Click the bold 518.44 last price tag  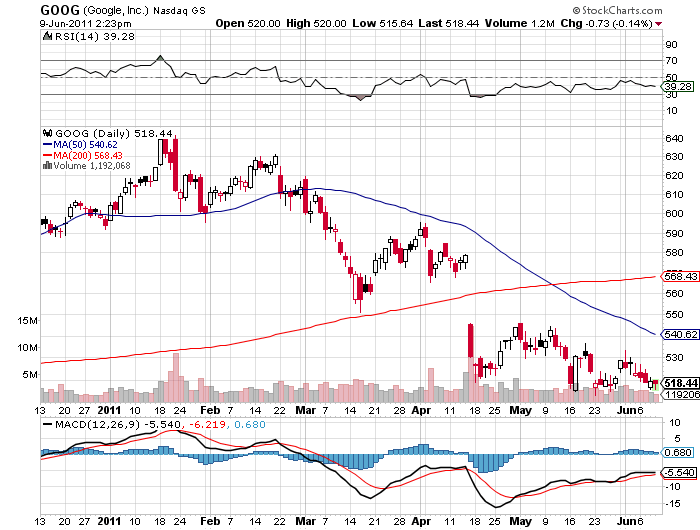point(680,383)
